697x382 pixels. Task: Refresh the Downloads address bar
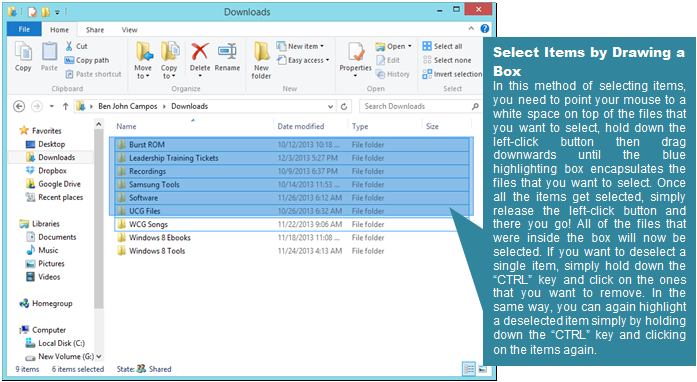(344, 106)
